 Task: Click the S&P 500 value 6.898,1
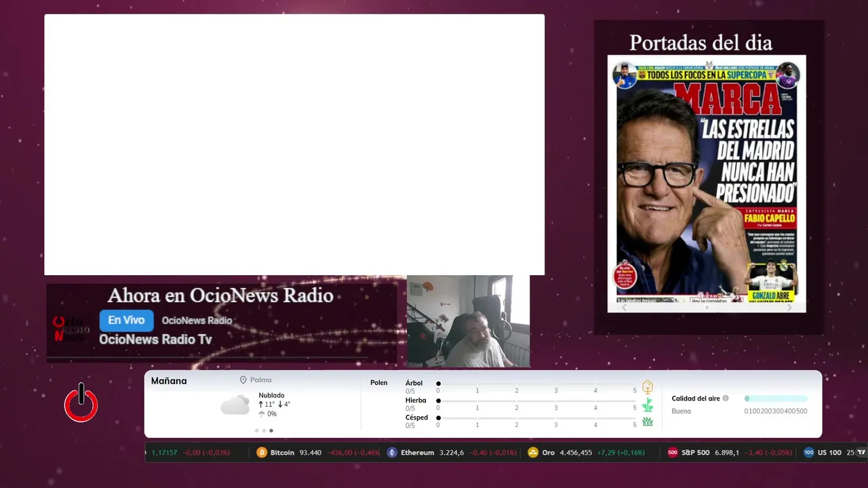click(x=726, y=452)
